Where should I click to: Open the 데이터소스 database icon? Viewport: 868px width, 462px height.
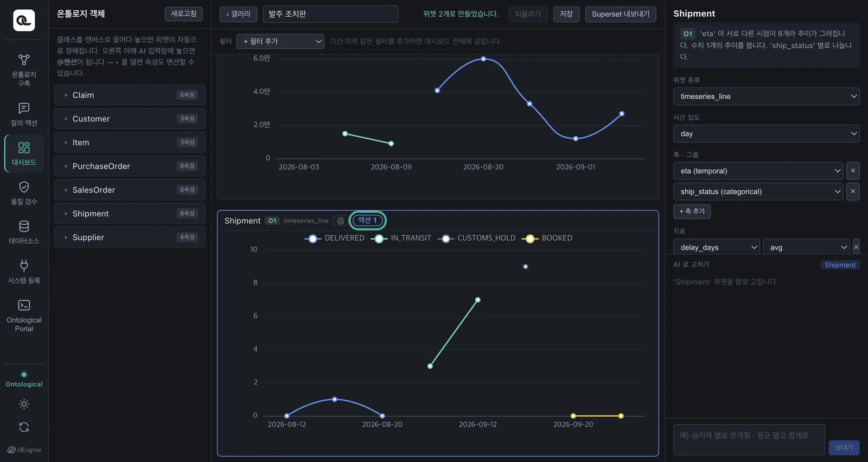(x=24, y=226)
